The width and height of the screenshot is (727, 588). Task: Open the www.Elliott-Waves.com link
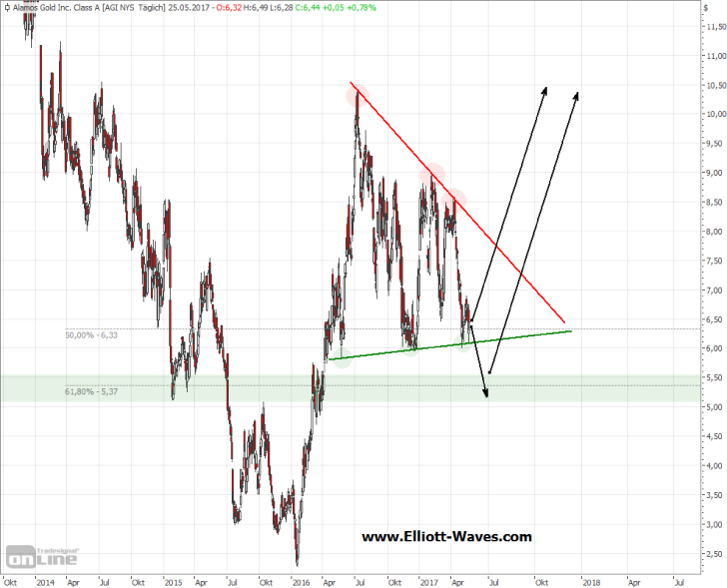pyautogui.click(x=446, y=537)
